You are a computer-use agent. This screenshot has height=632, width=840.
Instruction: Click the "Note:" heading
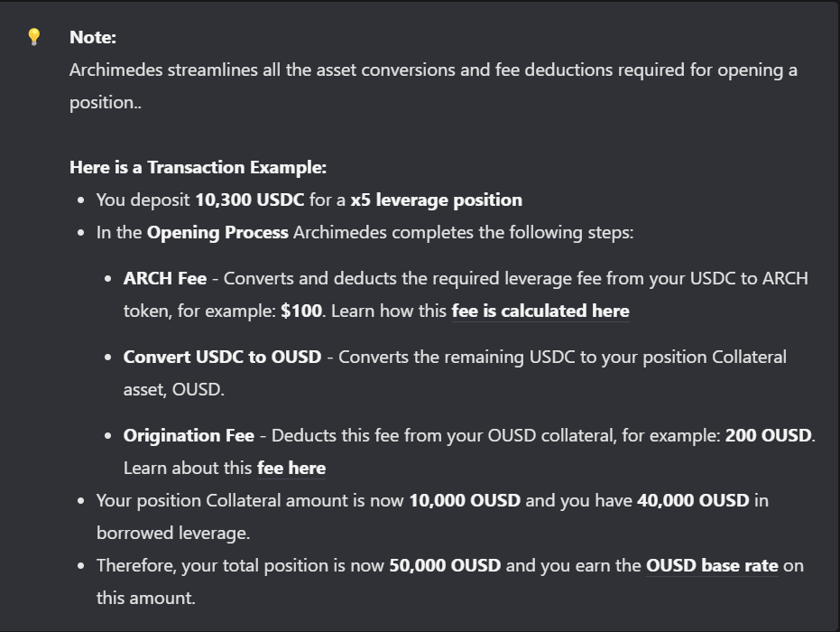[93, 38]
